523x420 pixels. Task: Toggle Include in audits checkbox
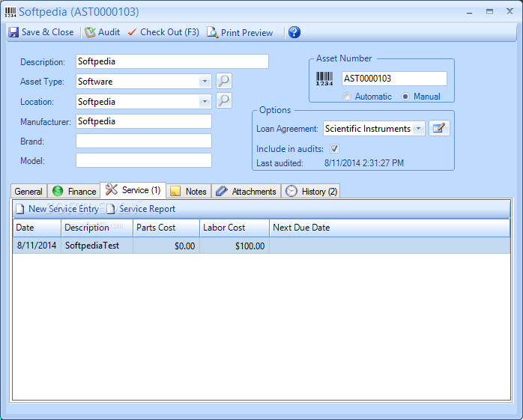tap(334, 149)
